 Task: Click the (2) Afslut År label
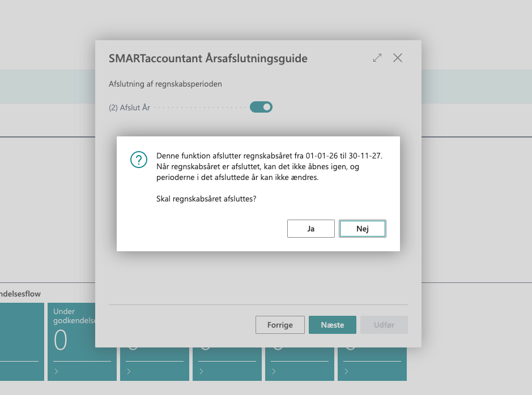[x=130, y=108]
